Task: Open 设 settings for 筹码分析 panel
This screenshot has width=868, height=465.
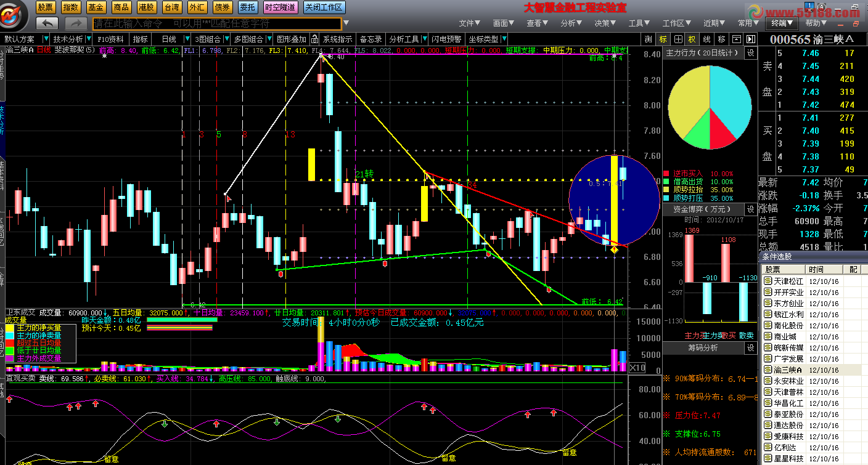Action: pyautogui.click(x=750, y=348)
